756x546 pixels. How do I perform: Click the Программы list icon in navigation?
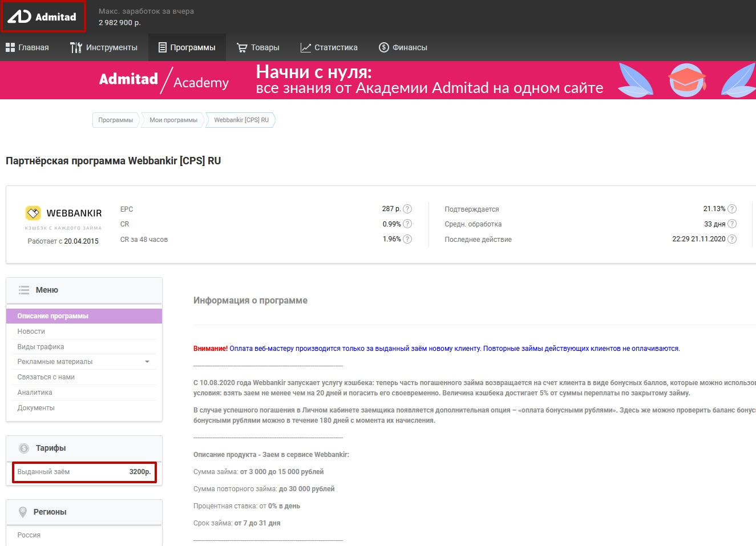point(163,47)
